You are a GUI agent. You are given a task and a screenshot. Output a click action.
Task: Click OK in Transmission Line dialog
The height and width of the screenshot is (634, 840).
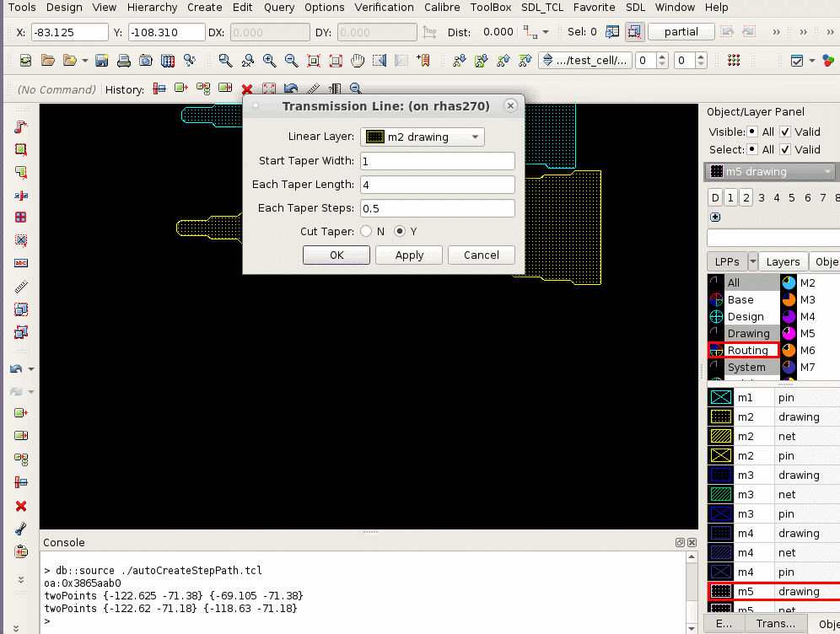tap(337, 255)
